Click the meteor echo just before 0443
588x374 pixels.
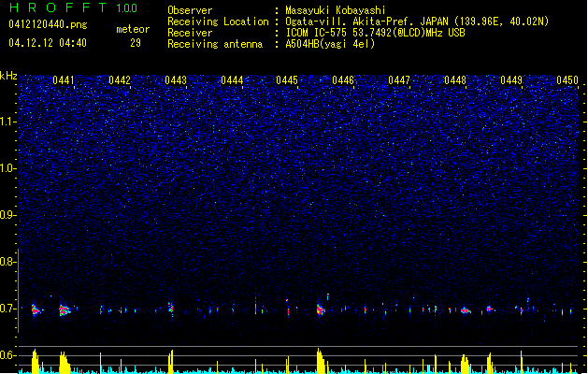click(x=171, y=308)
